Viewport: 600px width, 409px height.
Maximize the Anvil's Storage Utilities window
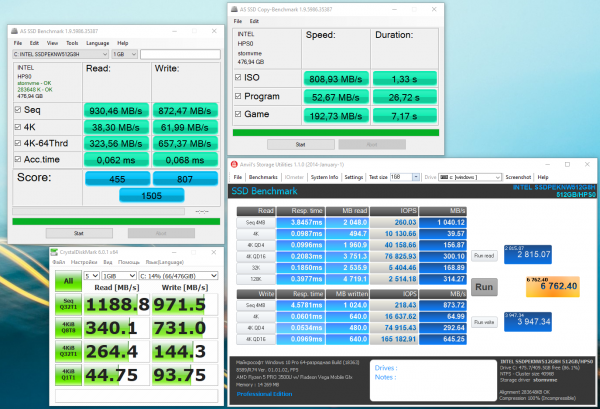point(567,165)
